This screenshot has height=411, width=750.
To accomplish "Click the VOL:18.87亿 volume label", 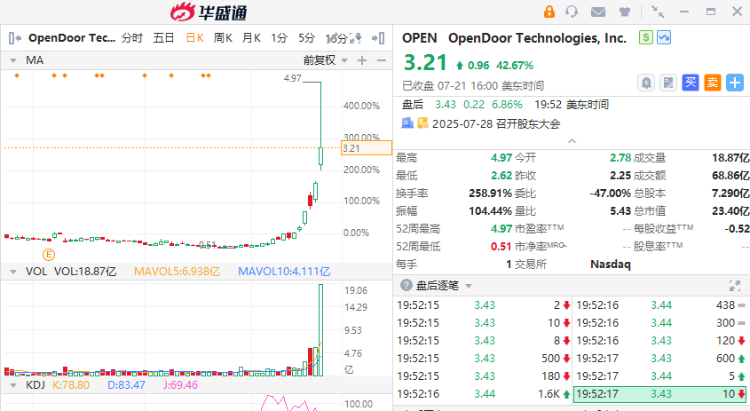I will 85,272.
